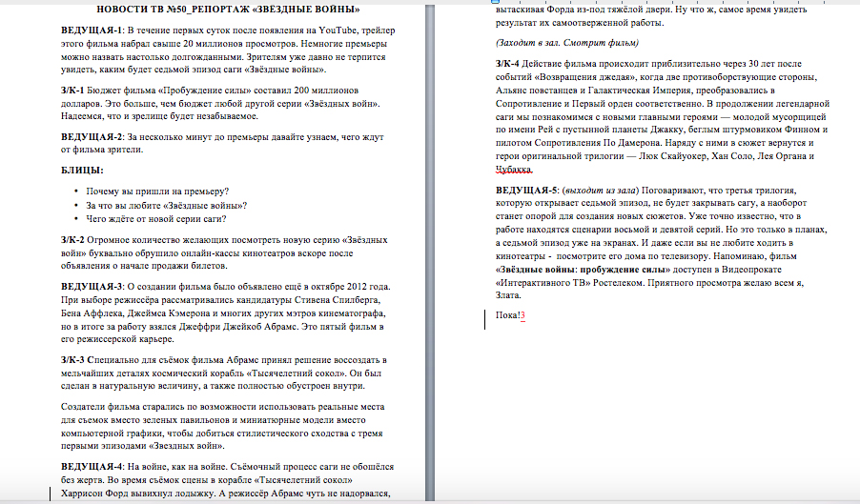Click the italic note «(выходит из зала)»
Viewport: 860px width, 504px height.
pos(601,191)
